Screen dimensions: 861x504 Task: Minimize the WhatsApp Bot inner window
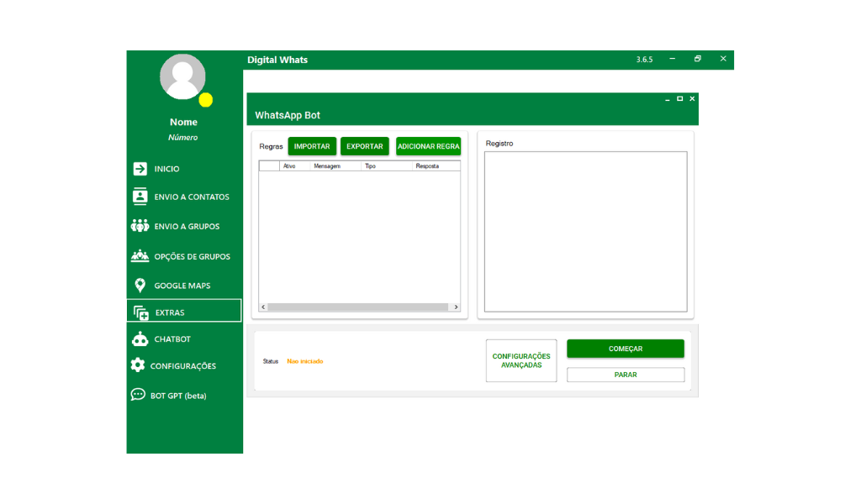click(x=667, y=99)
